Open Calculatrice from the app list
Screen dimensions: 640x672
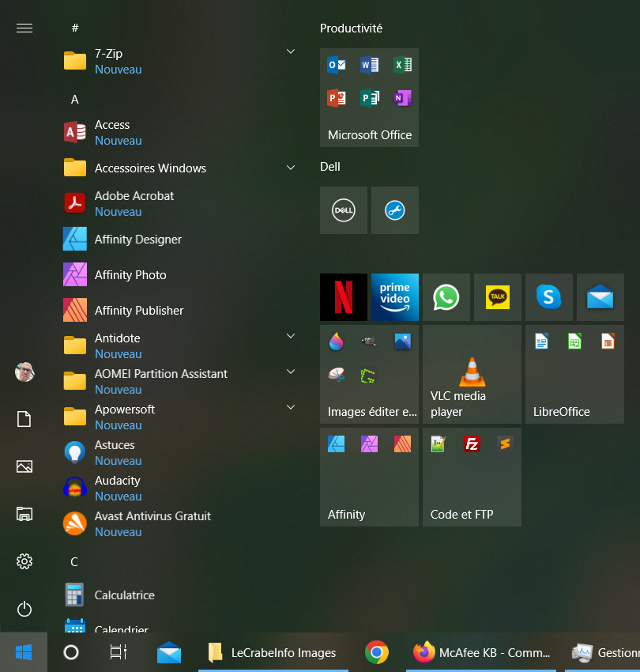pos(179,595)
